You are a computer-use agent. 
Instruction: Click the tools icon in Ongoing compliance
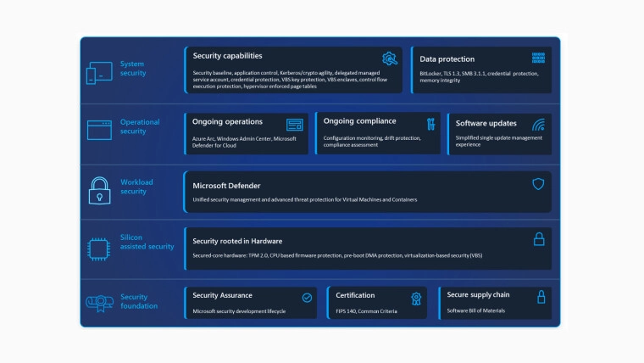point(430,124)
